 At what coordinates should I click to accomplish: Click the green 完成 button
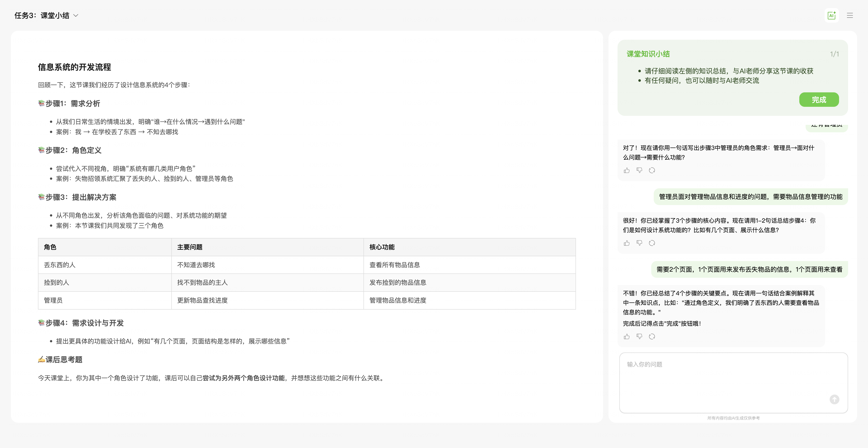[818, 100]
